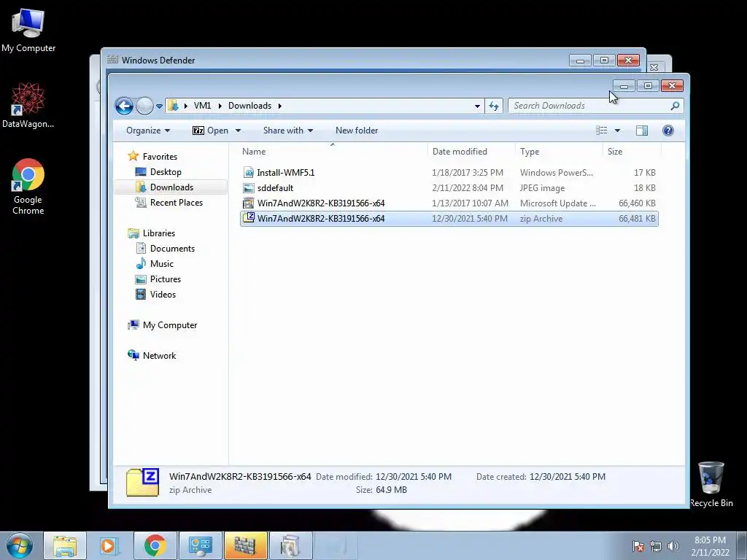Select VM1 in the address breadcrumb

point(202,106)
